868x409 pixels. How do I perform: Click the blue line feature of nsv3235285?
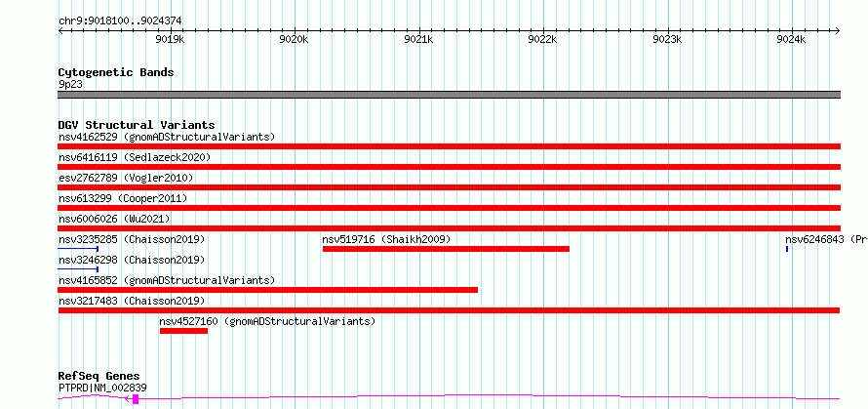tap(78, 249)
